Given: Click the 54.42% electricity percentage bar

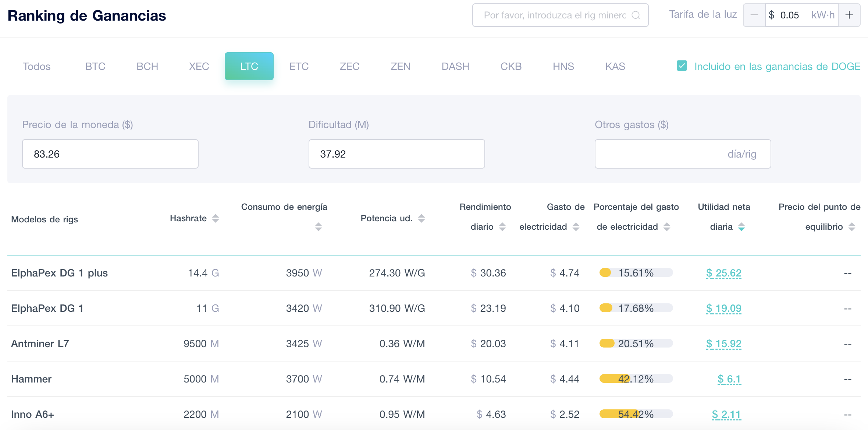Looking at the screenshot, I should (636, 414).
